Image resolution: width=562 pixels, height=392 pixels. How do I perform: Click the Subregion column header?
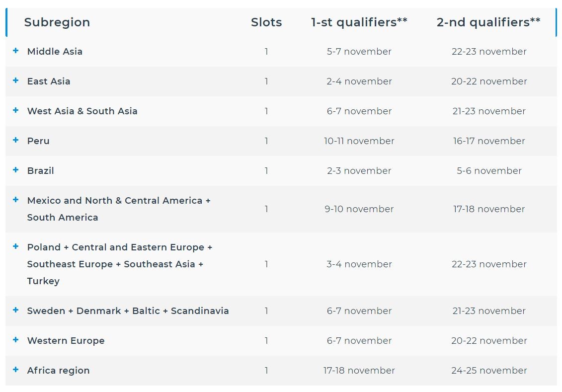pos(57,22)
